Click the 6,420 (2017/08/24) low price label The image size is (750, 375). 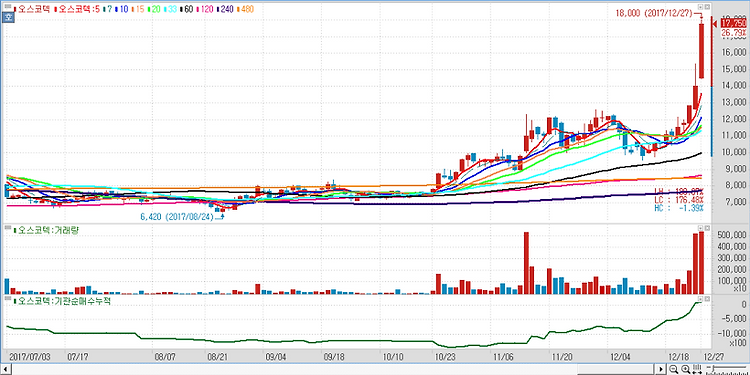178,216
